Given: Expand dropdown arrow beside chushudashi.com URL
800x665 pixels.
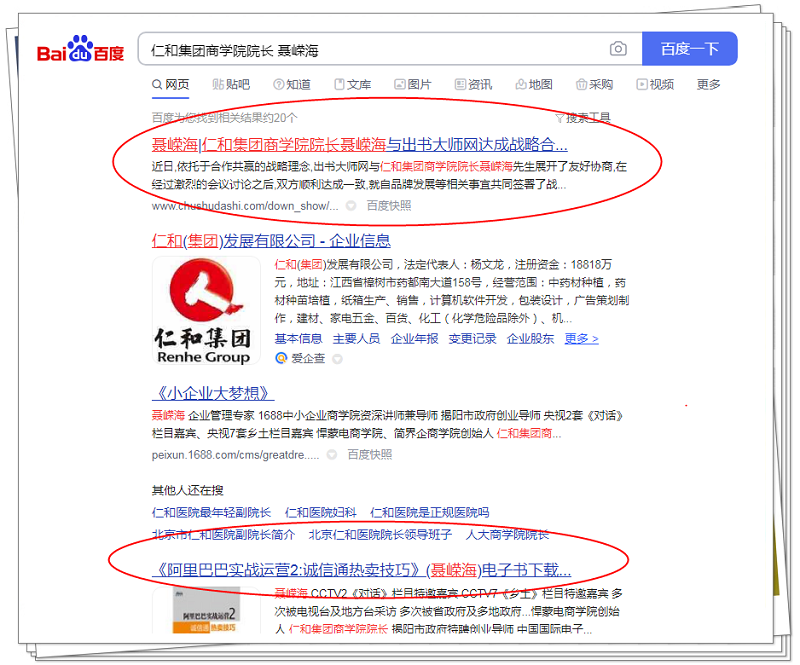Looking at the screenshot, I should (x=351, y=205).
